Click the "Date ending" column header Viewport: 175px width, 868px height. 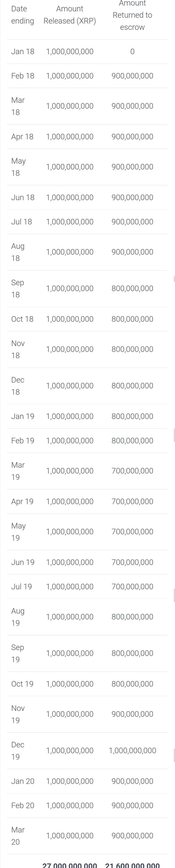point(23,15)
